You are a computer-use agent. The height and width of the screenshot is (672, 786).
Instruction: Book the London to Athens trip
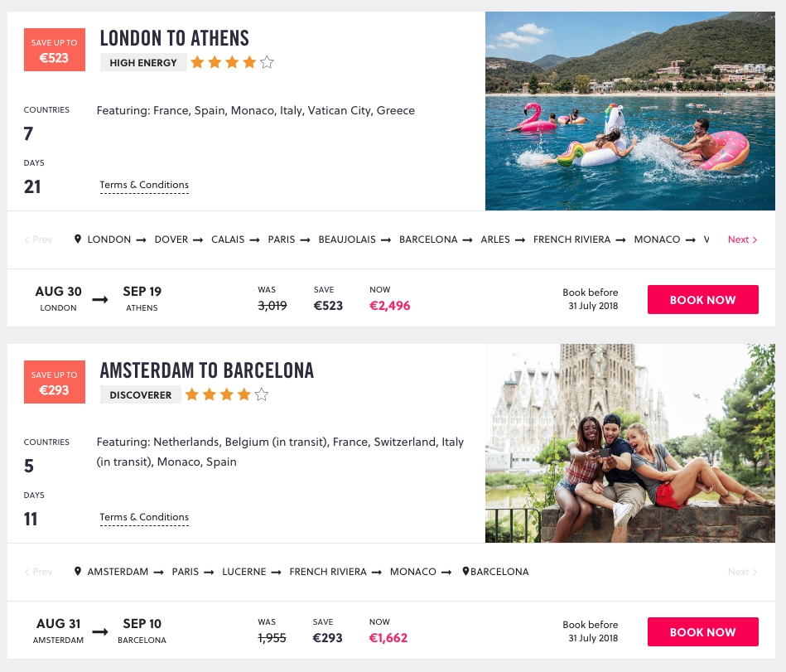pos(702,300)
